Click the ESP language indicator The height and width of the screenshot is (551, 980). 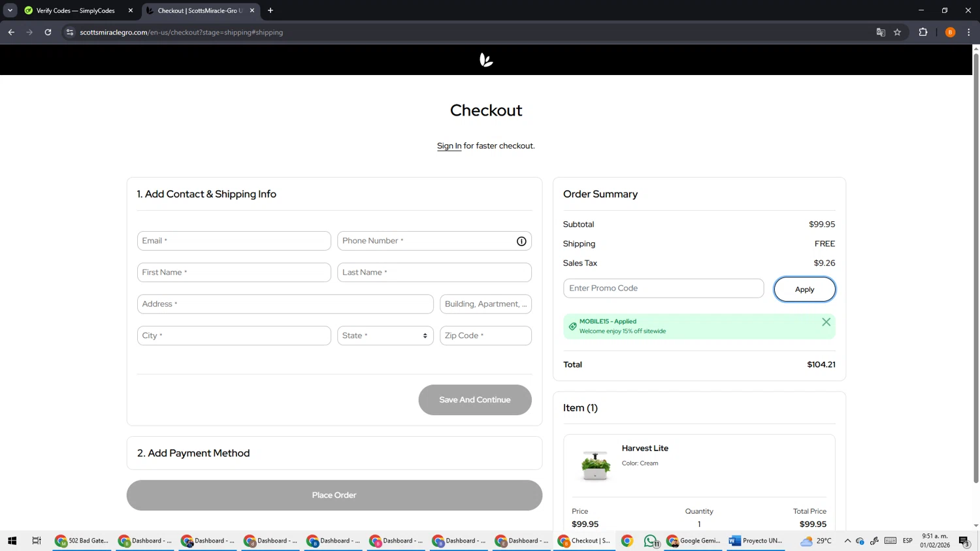pos(907,541)
